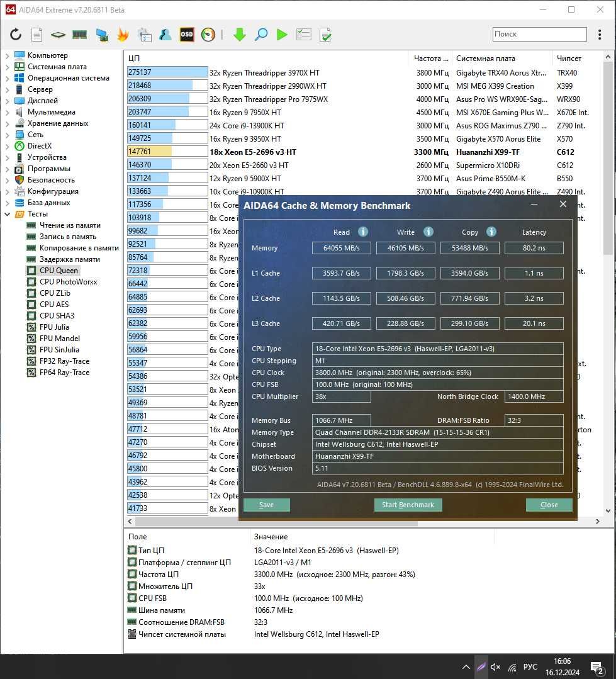Viewport: 616px width, 679px height.
Task: Sort by the Чипсет column header
Action: (x=576, y=58)
